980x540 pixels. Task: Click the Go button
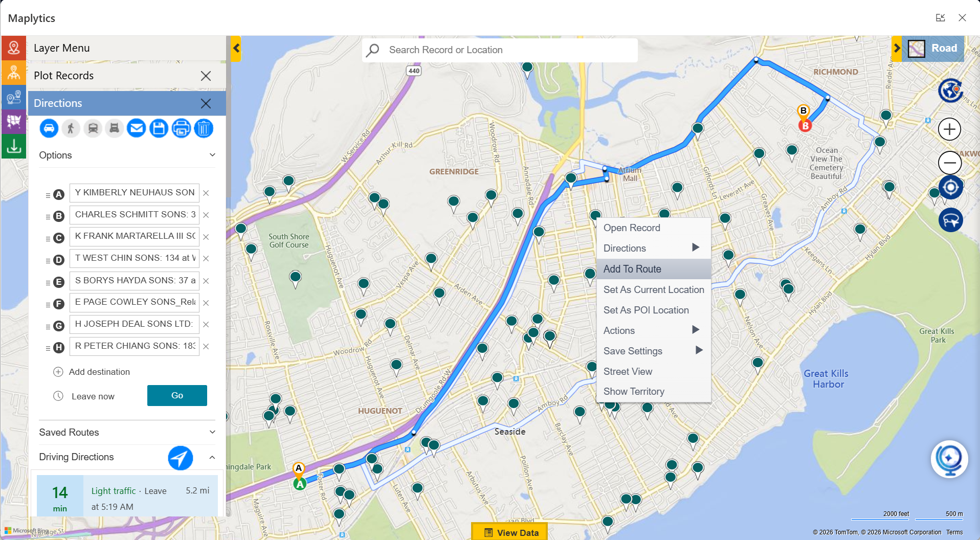[177, 395]
